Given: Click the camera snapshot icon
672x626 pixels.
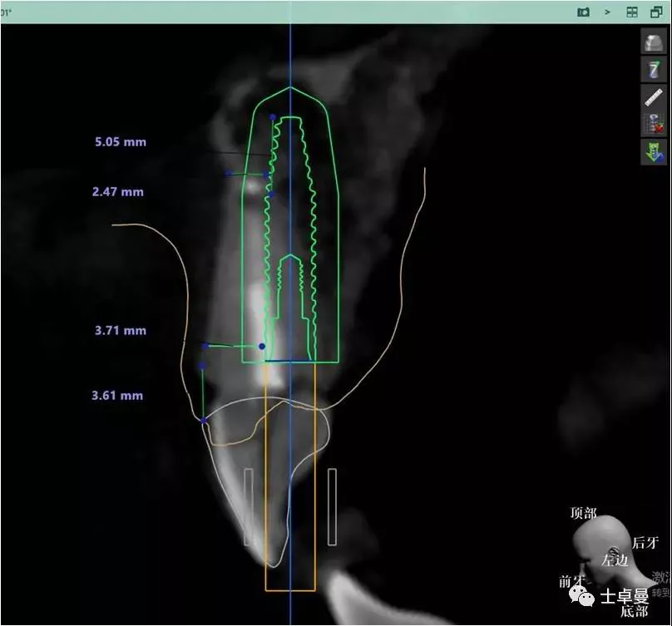Looking at the screenshot, I should [583, 12].
